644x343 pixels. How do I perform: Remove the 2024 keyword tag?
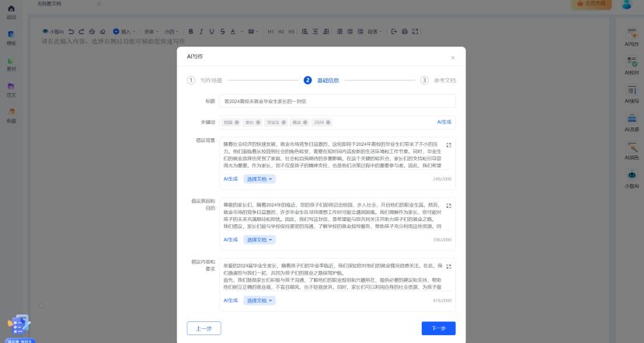328,123
